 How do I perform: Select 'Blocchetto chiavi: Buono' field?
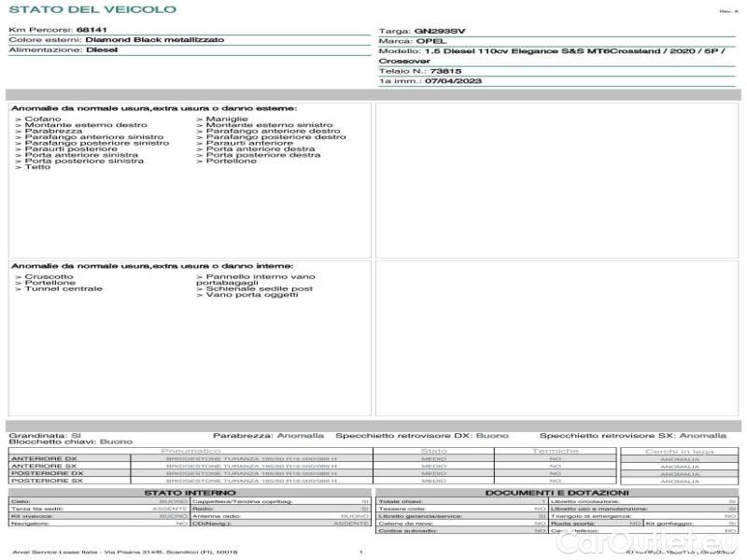(x=71, y=441)
